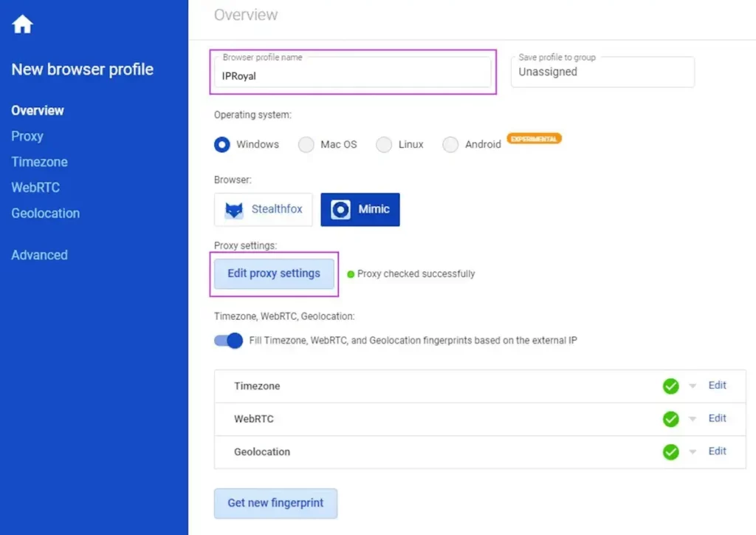756x535 pixels.
Task: Turn off fill fingerprints by external IP
Action: click(x=229, y=341)
